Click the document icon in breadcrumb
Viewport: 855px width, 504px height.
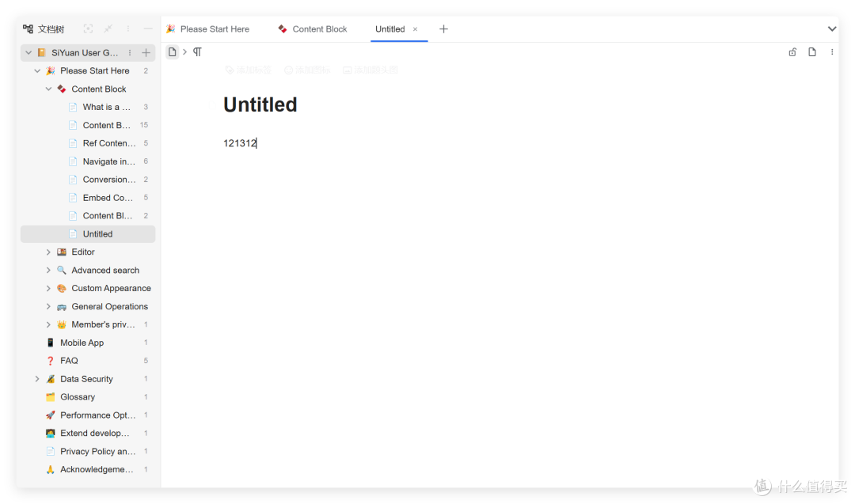pyautogui.click(x=173, y=51)
